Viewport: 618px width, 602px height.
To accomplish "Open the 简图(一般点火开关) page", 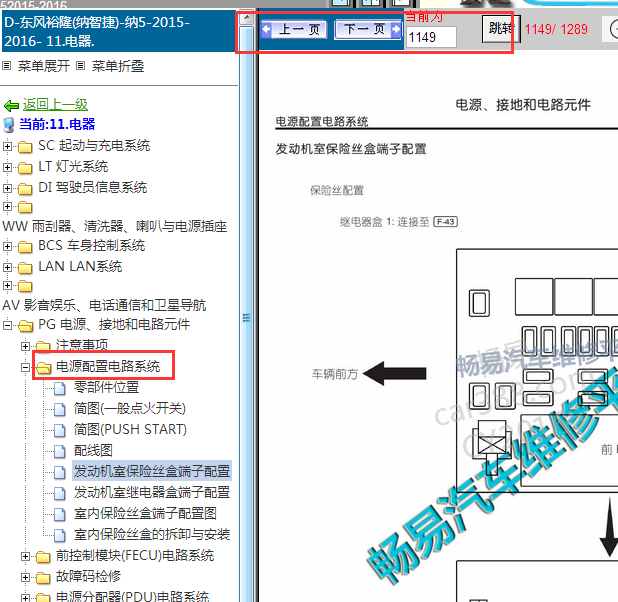I will 130,408.
